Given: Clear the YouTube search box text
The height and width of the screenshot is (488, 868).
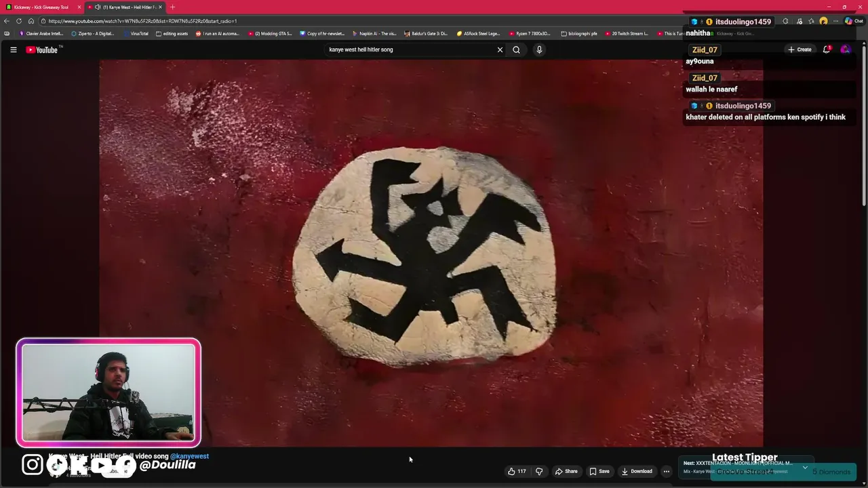Looking at the screenshot, I should click(500, 49).
